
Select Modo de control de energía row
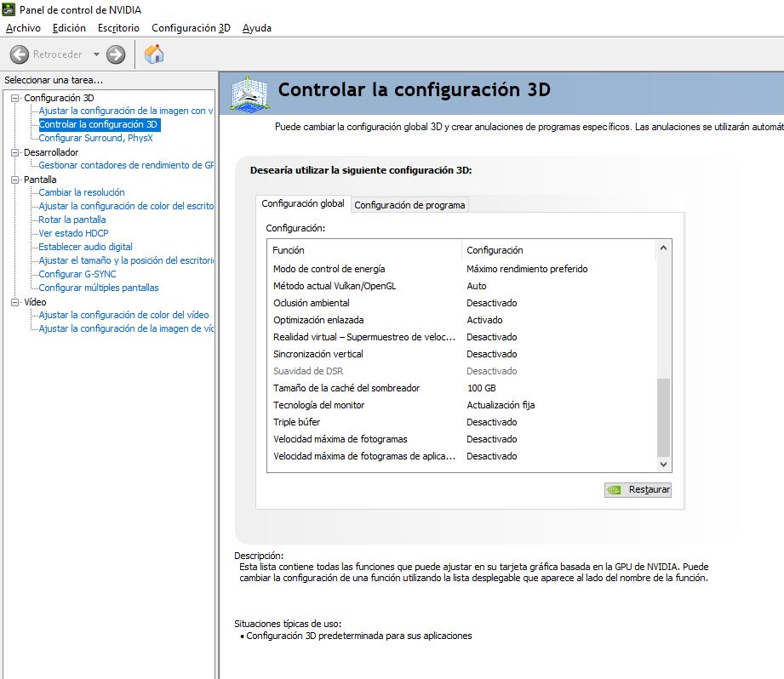coord(463,269)
